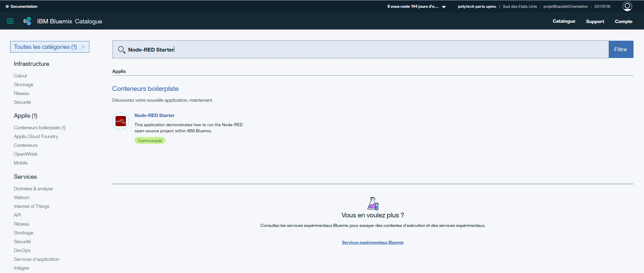Select Conteneurs boilerplate (1) category

40,128
